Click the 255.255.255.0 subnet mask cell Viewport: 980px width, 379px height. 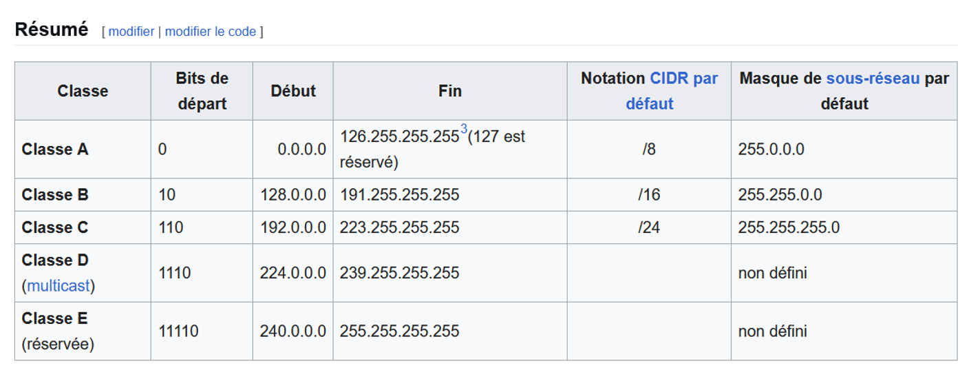(x=844, y=227)
